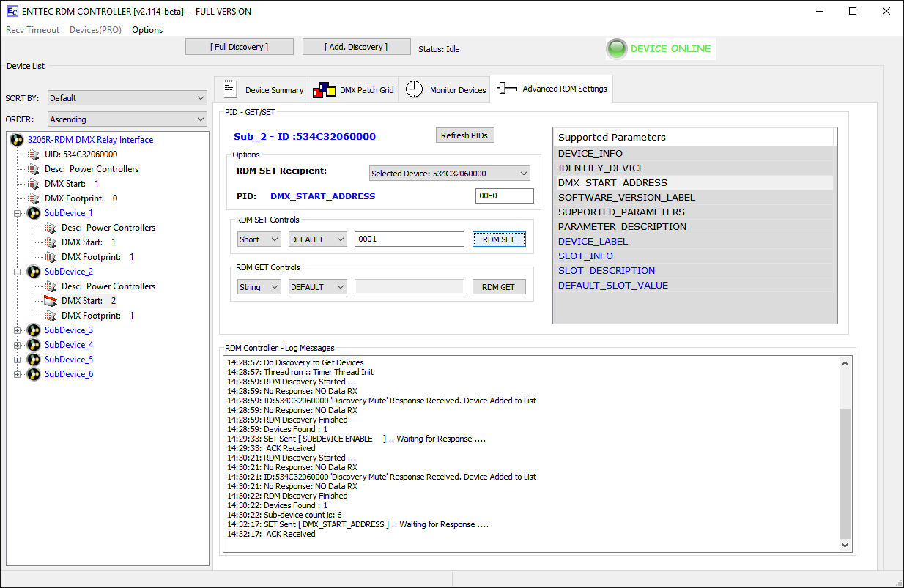The height and width of the screenshot is (588, 904).
Task: Open the RDM SET Recipient dropdown
Action: [x=449, y=174]
